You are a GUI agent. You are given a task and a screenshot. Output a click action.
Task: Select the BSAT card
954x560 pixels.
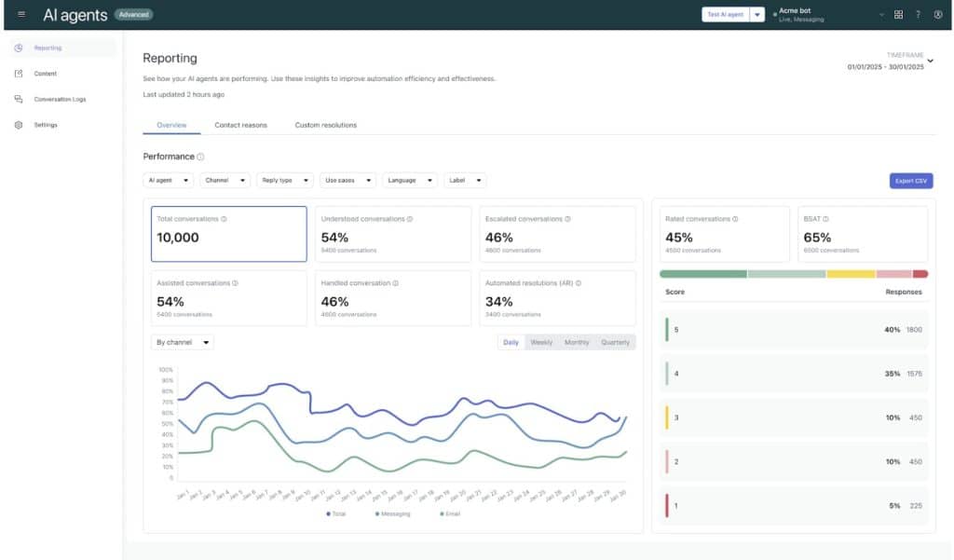tap(863, 234)
